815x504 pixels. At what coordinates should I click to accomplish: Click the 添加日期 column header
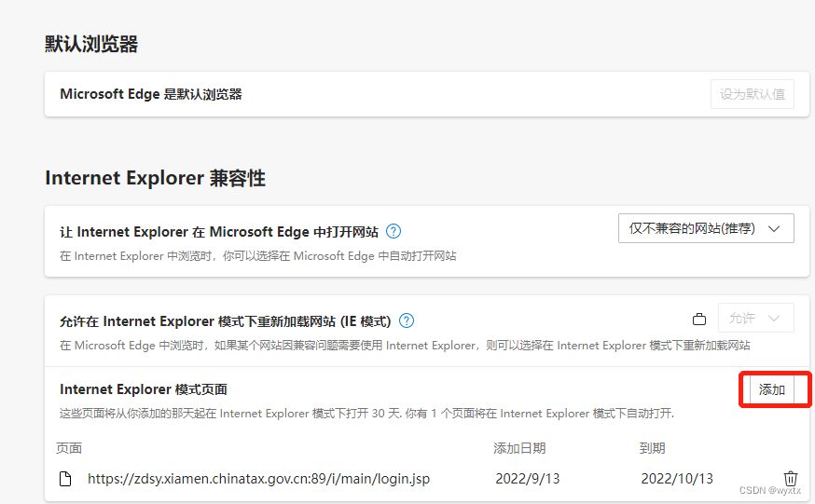point(519,448)
